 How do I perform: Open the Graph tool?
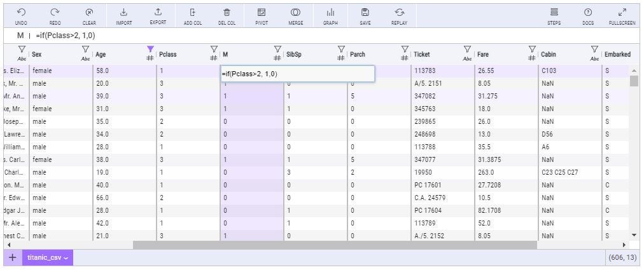[330, 17]
